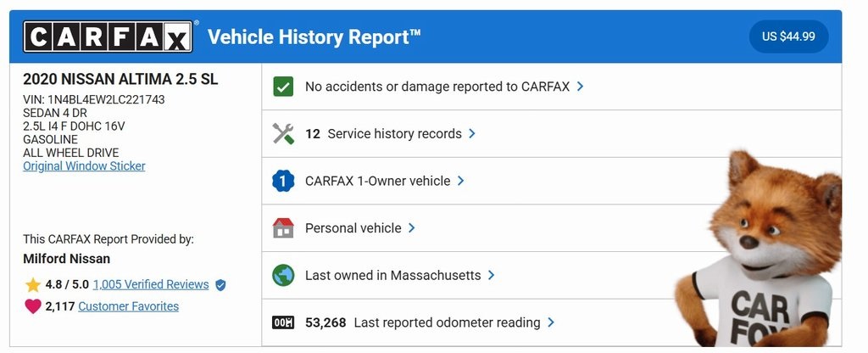Open the 1,005 Verified Reviews link
This screenshot has height=353, width=868.
click(151, 285)
